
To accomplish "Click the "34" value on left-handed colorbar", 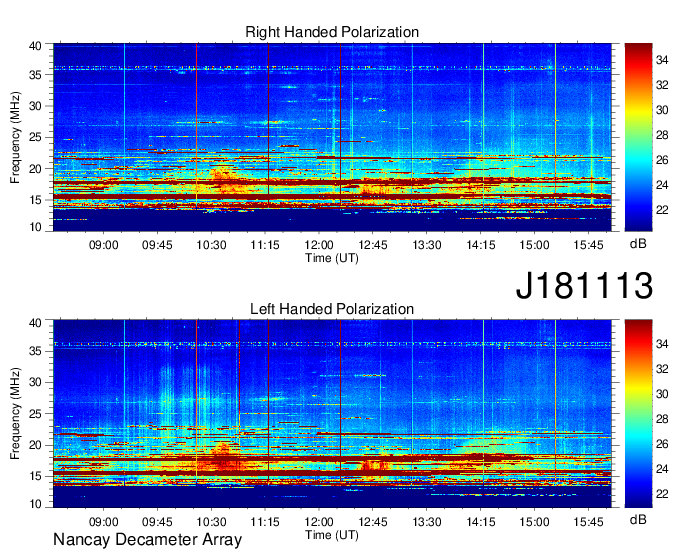I will click(x=662, y=344).
